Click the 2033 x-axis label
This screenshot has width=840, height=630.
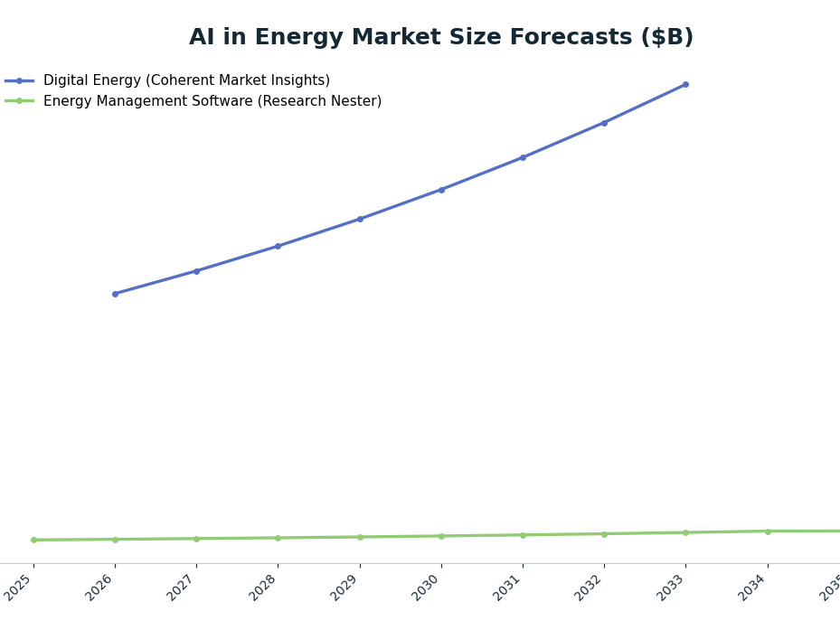coord(670,588)
